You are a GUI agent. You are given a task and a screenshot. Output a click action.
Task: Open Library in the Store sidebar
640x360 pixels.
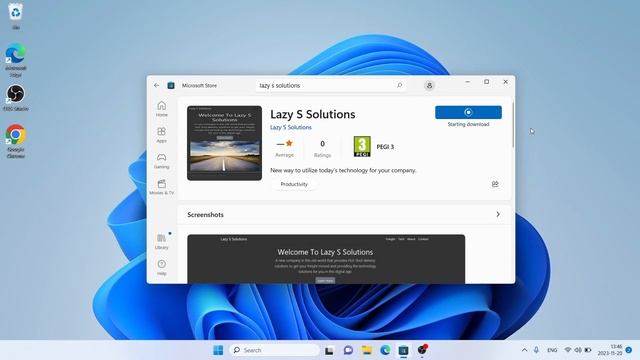(x=162, y=241)
